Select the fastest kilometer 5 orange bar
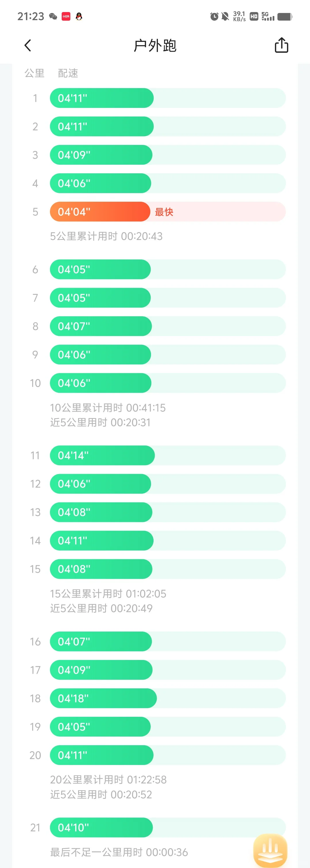This screenshot has width=310, height=868. coord(100,211)
